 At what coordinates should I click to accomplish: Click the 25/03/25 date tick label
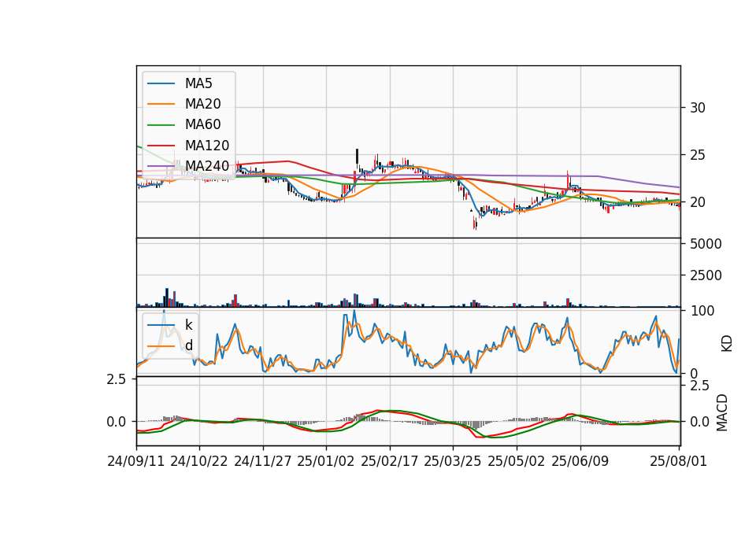point(453,461)
